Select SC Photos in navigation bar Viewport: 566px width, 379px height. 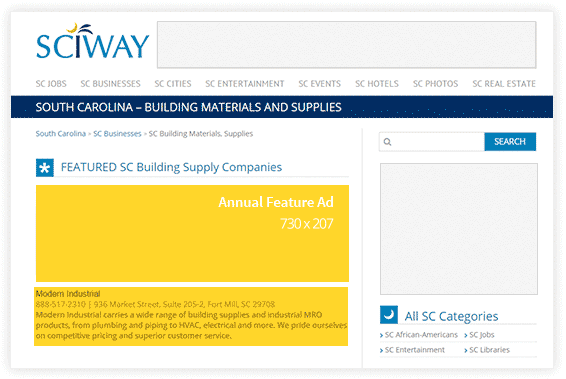[x=435, y=84]
